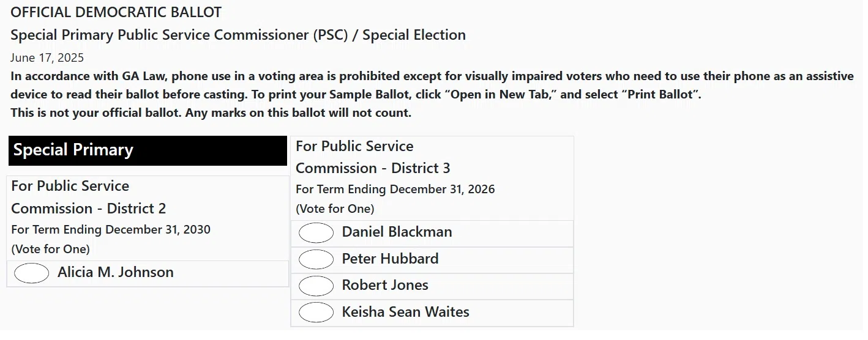Mark the oval for Alicia M. Johnson
The height and width of the screenshot is (340, 868).
click(x=31, y=273)
